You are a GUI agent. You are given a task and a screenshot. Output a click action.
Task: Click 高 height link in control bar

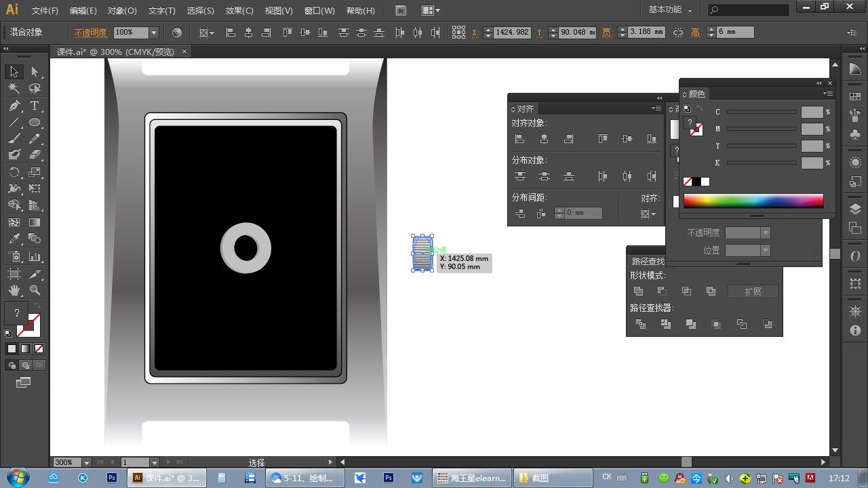pos(696,33)
